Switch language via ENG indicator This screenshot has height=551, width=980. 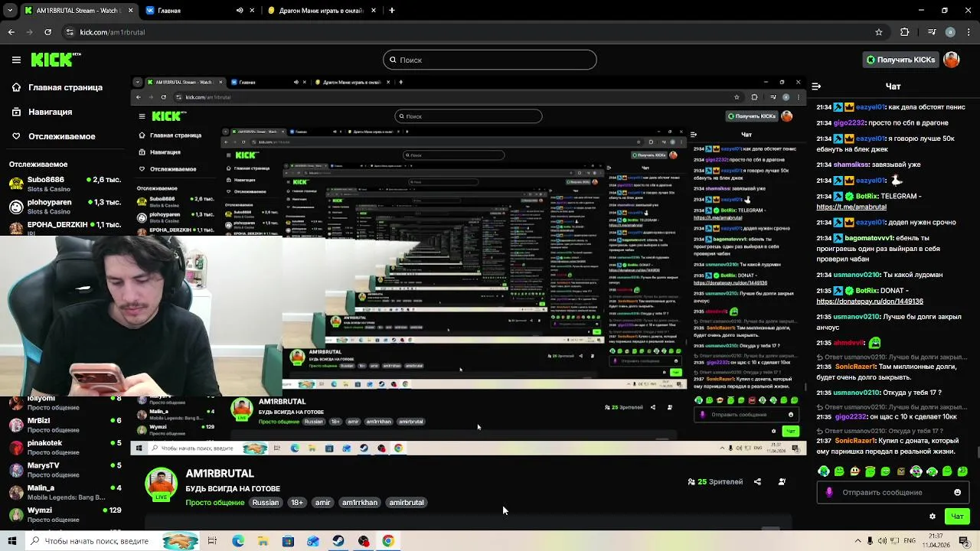(910, 541)
